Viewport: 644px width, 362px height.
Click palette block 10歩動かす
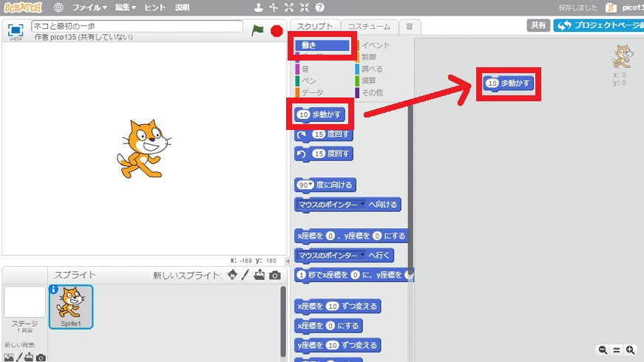319,115
